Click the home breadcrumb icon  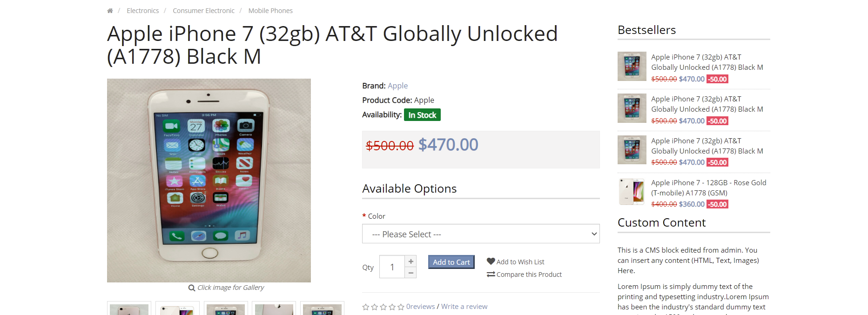coord(110,10)
